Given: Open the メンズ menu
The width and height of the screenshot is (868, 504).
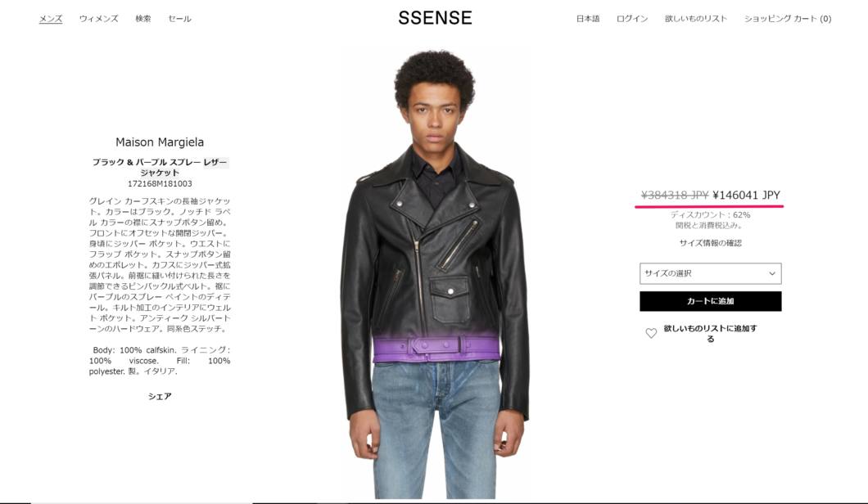Looking at the screenshot, I should click(51, 19).
